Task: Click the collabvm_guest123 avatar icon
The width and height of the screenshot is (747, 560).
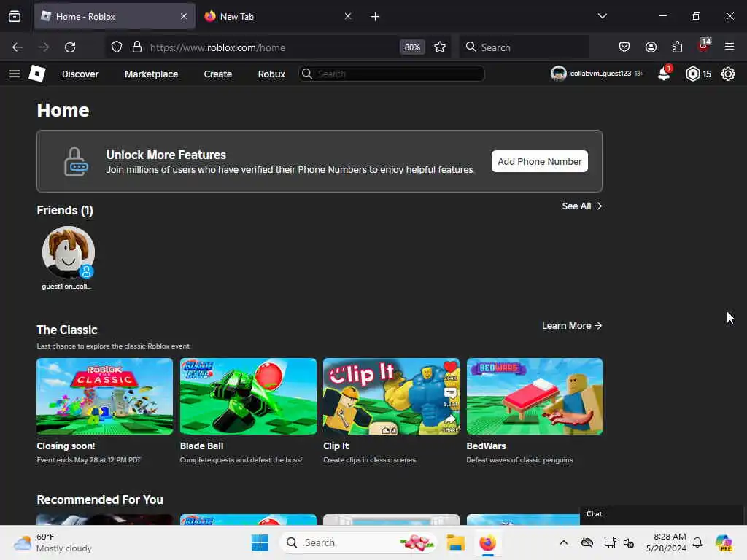Action: point(558,74)
